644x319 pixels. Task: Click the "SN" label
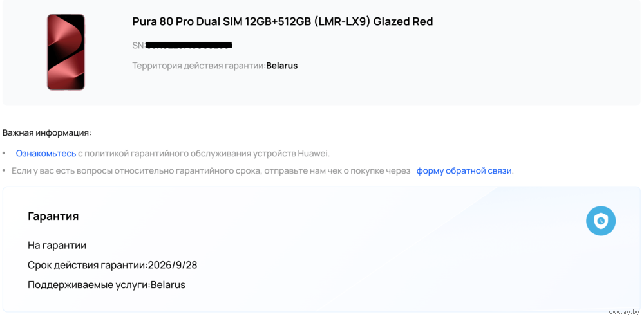138,46
